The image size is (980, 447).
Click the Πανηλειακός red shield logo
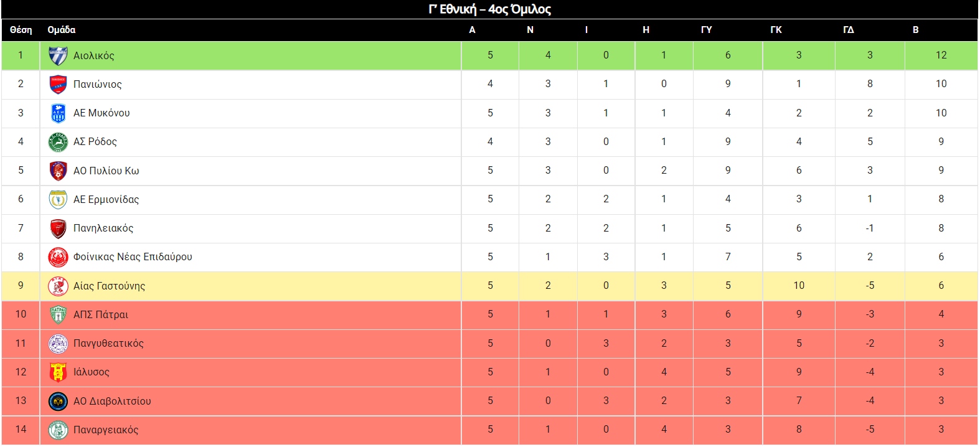(x=58, y=228)
